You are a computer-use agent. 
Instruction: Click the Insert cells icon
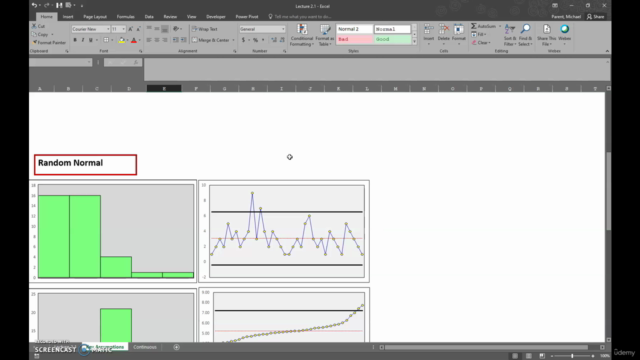pos(429,29)
